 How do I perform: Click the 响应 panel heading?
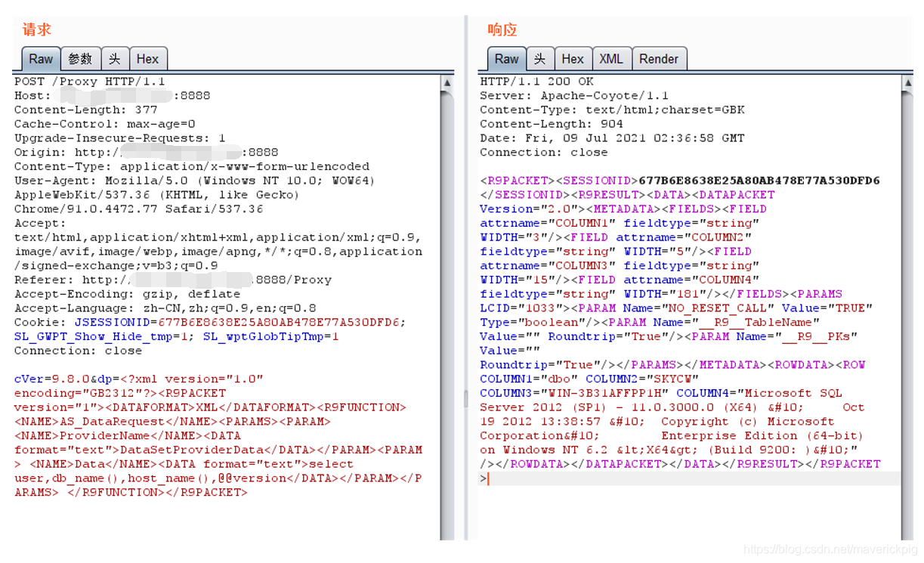[x=502, y=29]
